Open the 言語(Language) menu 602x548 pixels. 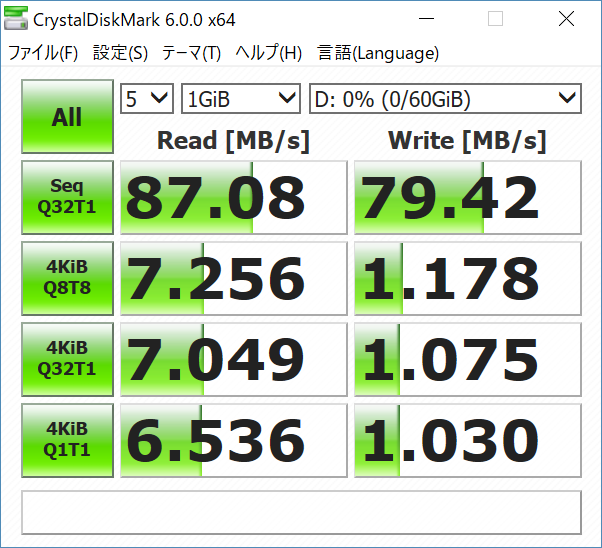pyautogui.click(x=378, y=54)
